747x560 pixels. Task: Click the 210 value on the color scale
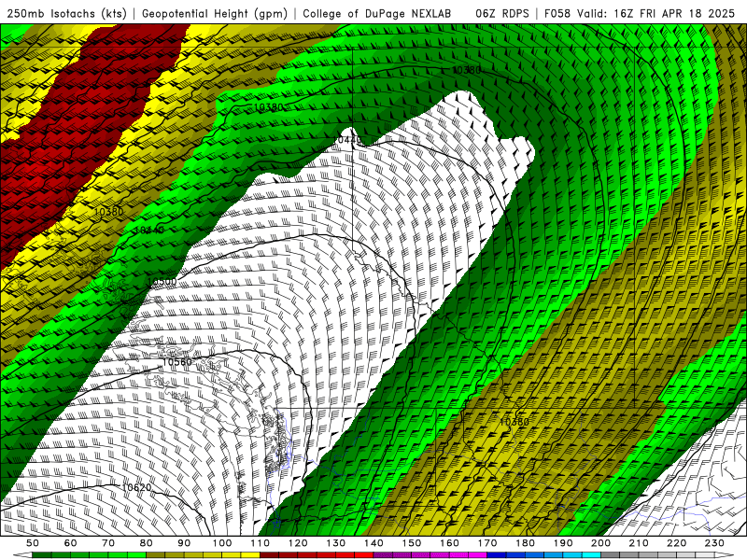coord(639,543)
